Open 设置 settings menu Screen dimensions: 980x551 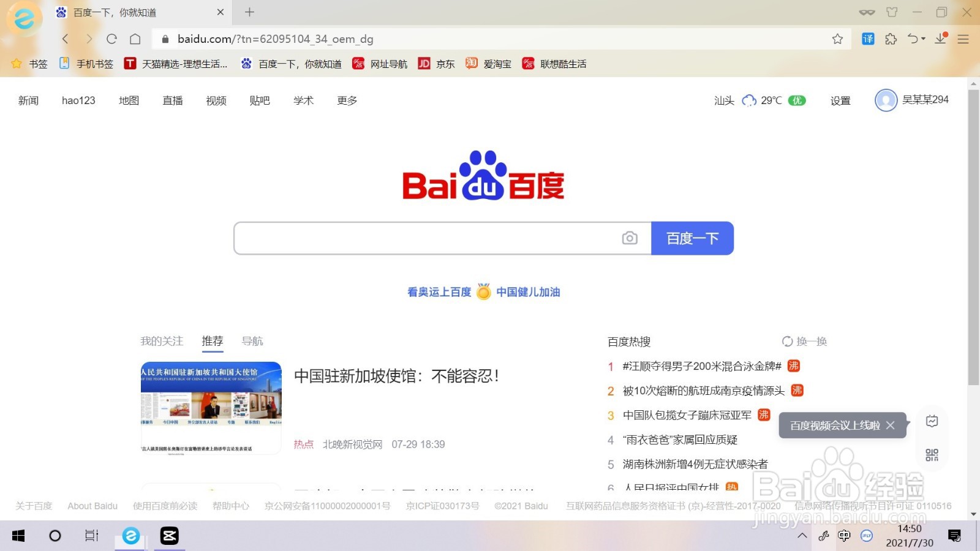pos(840,100)
